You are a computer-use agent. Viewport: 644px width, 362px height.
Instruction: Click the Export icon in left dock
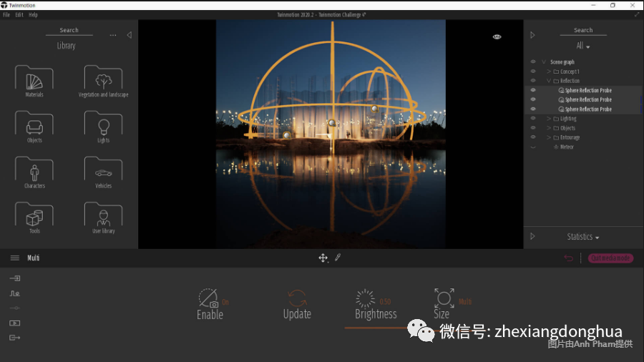coord(15,338)
